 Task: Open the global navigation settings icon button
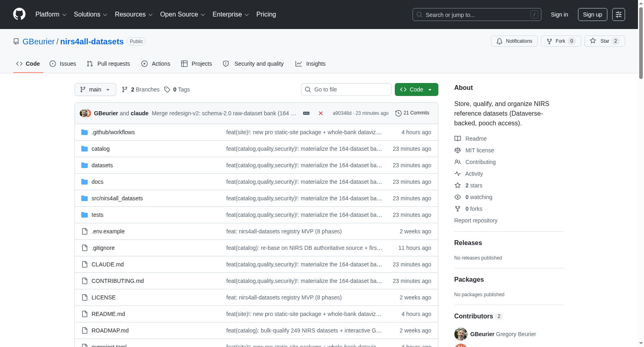(619, 15)
